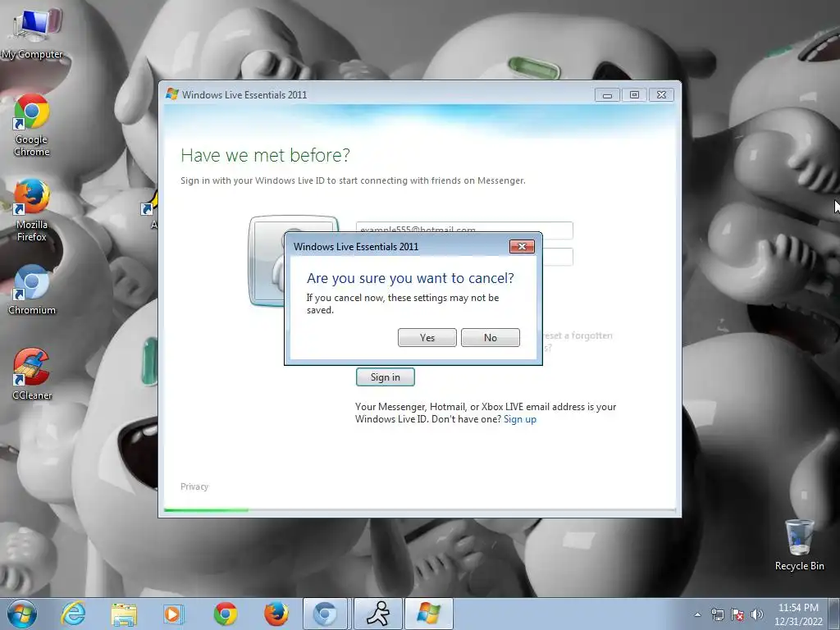
Task: Open the Recycle Bin icon
Action: pos(799,546)
